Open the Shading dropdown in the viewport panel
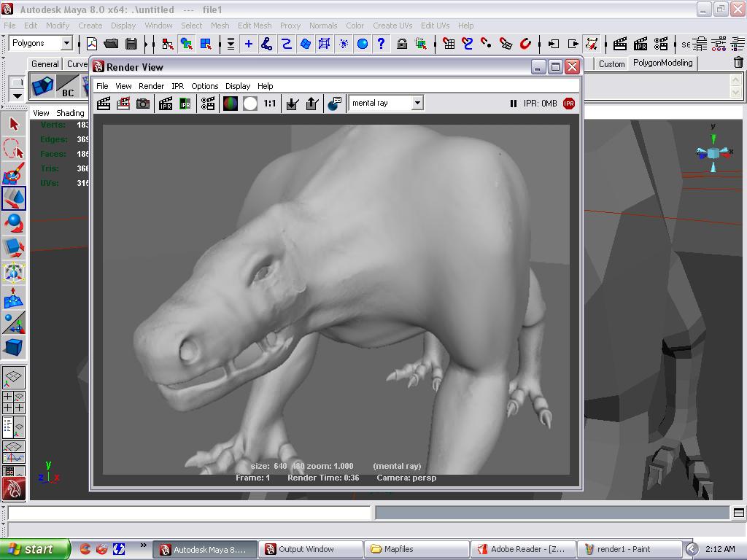747x560 pixels. [x=70, y=113]
